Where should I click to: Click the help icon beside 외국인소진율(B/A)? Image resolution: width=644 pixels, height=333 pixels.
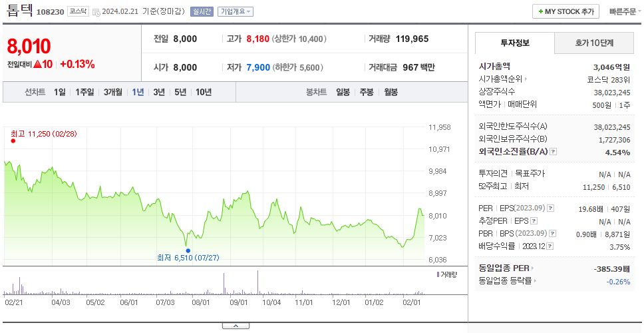tap(554, 152)
